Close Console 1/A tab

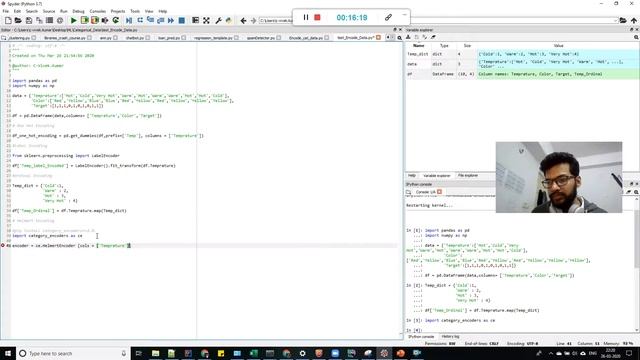pyautogui.click(x=440, y=192)
